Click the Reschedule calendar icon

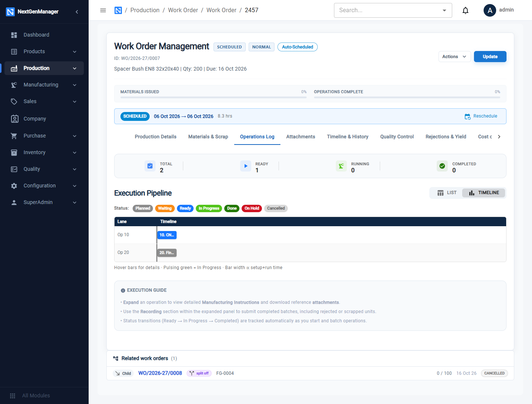(467, 116)
